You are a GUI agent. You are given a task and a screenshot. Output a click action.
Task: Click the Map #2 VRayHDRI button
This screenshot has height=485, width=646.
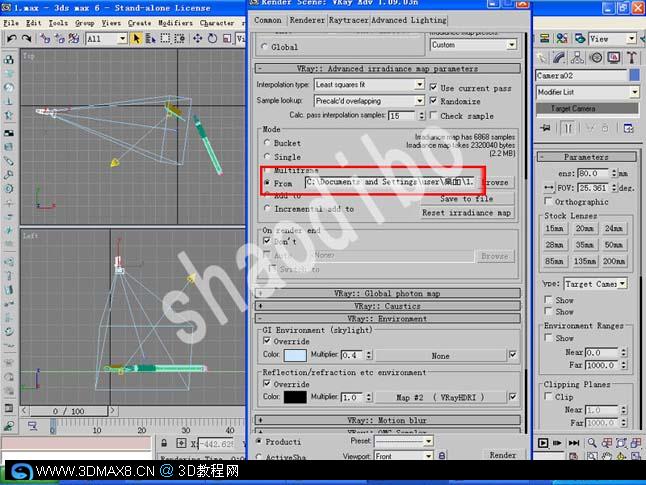440,397
